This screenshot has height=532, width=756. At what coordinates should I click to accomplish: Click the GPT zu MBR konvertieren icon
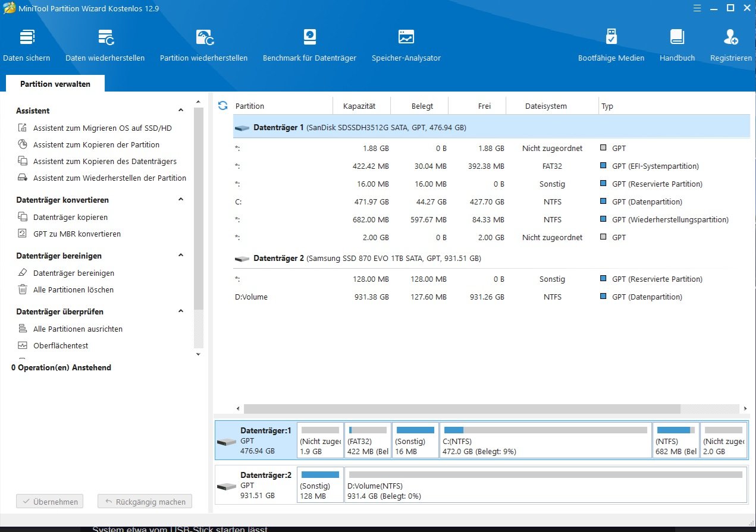(x=23, y=234)
